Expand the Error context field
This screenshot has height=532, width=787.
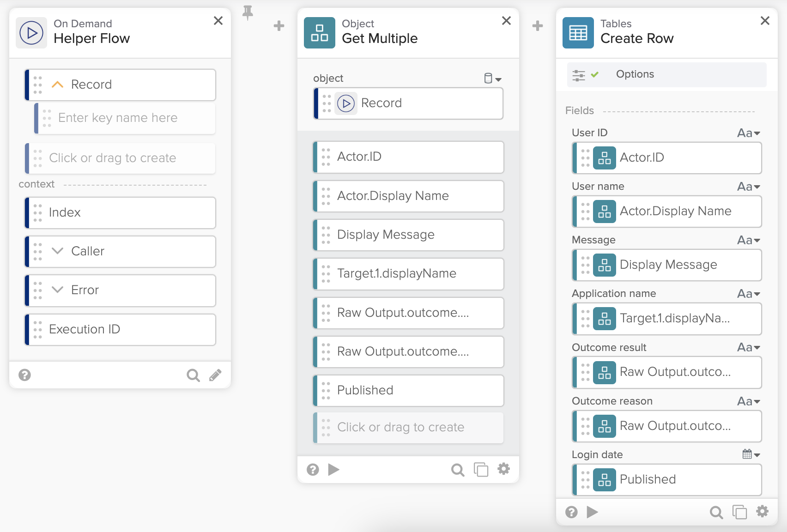coord(58,290)
